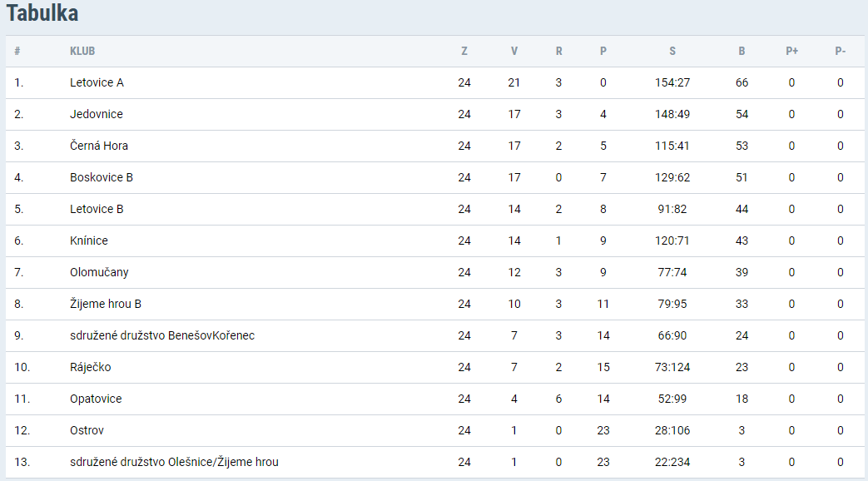Sort by the V wins column header
The width and height of the screenshot is (868, 481).
pyautogui.click(x=514, y=51)
